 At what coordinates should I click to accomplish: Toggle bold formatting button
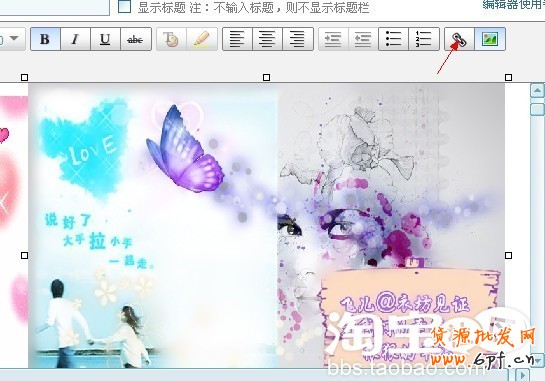click(x=46, y=39)
